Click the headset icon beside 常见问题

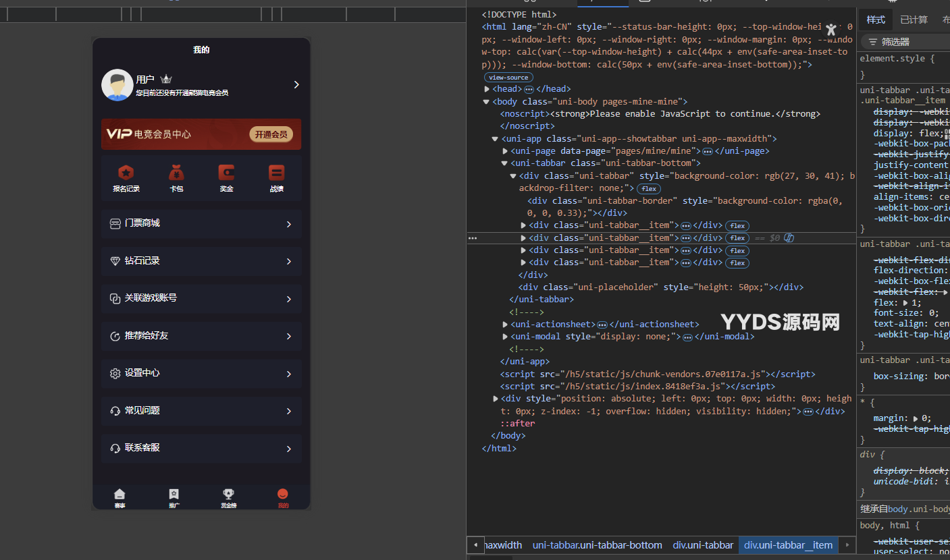click(x=115, y=411)
